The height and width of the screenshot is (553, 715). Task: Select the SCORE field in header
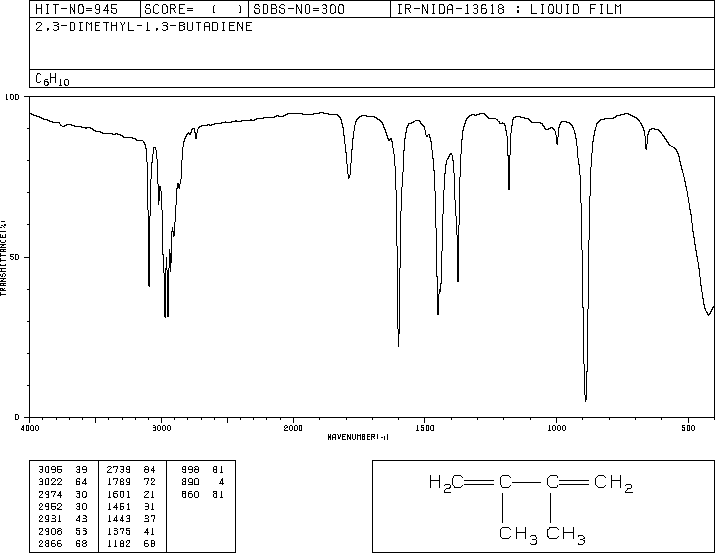[x=194, y=9]
